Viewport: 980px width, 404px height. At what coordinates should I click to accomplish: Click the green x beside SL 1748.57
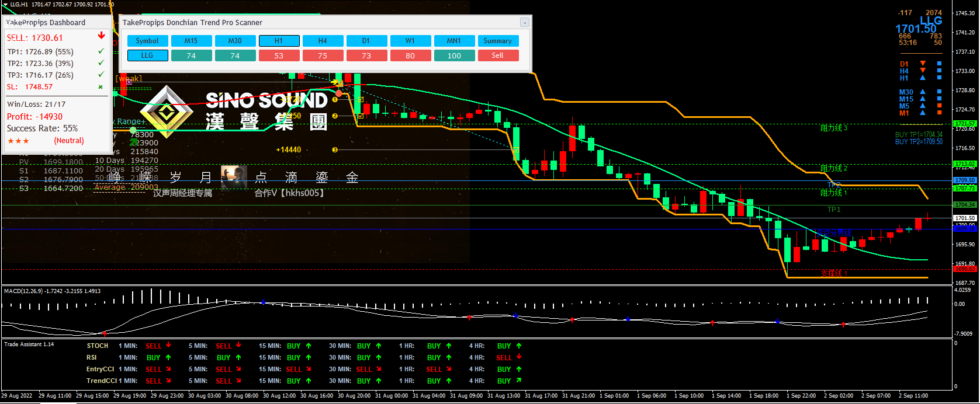(x=101, y=87)
